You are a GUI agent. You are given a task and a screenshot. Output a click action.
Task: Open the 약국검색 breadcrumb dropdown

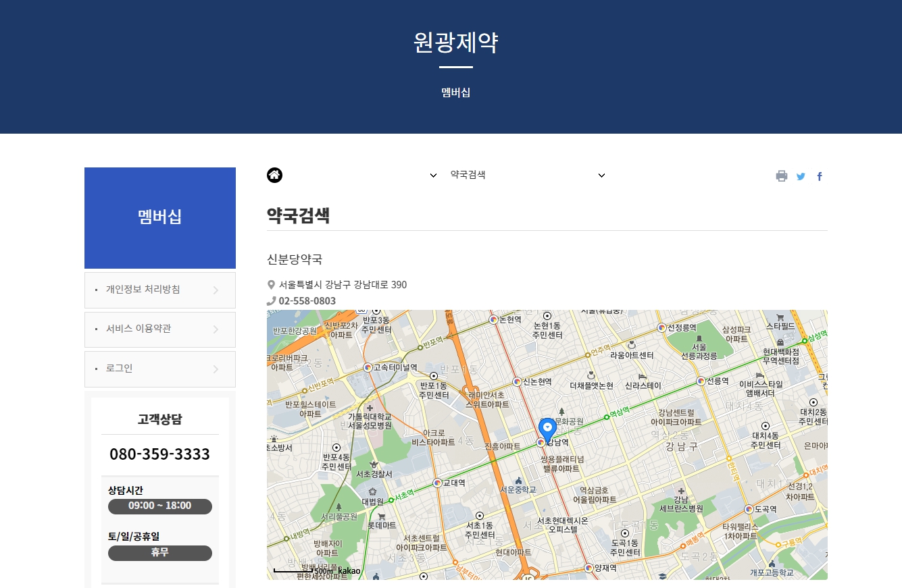[527, 175]
